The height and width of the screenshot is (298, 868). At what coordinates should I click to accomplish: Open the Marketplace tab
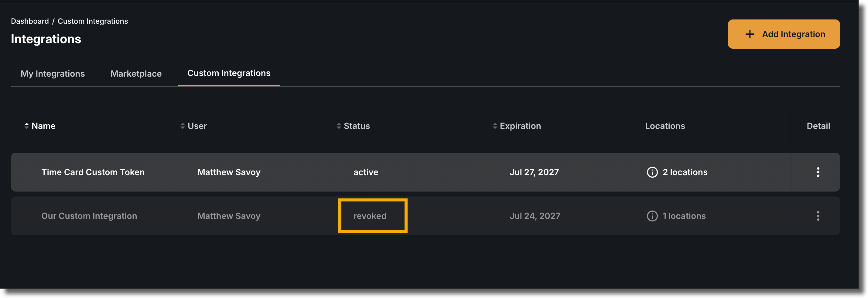pyautogui.click(x=136, y=74)
